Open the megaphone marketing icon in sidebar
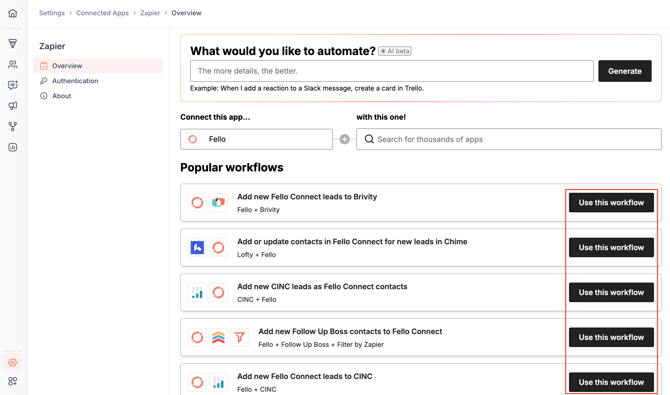 coord(13,106)
